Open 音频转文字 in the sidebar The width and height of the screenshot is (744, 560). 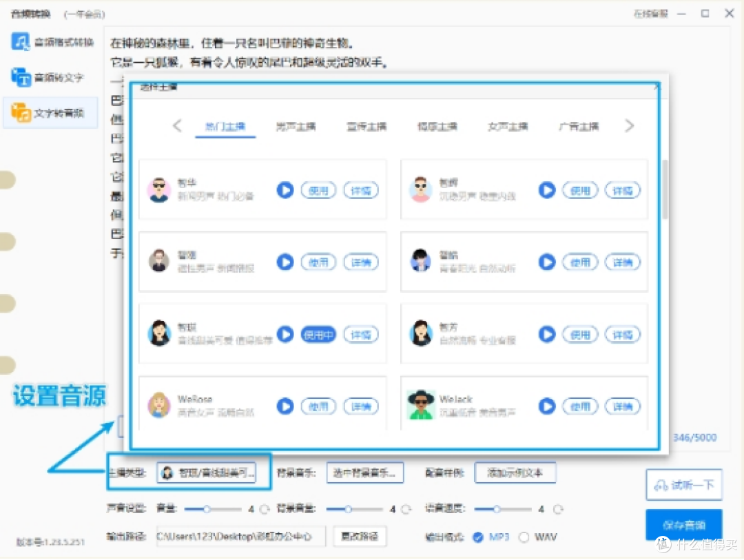point(48,77)
